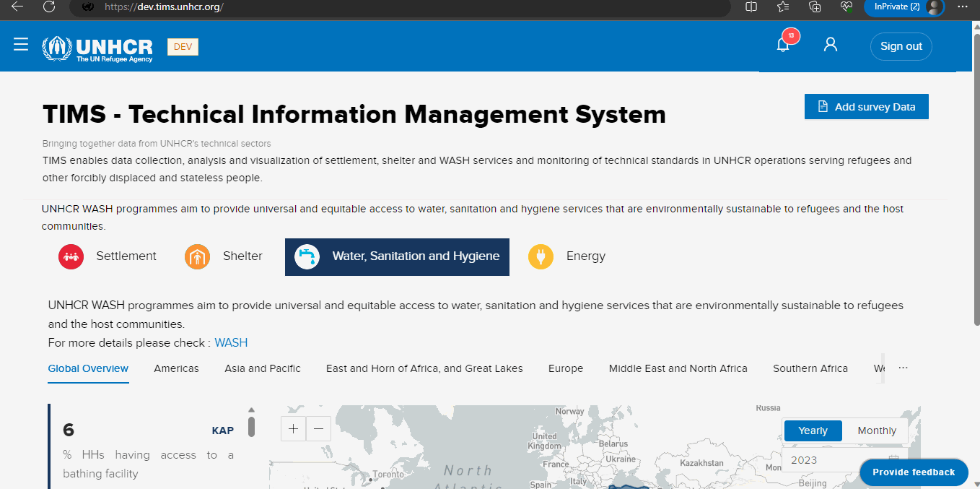Select the Settlement sector icon
Screen dimensions: 980x489
coord(71,256)
